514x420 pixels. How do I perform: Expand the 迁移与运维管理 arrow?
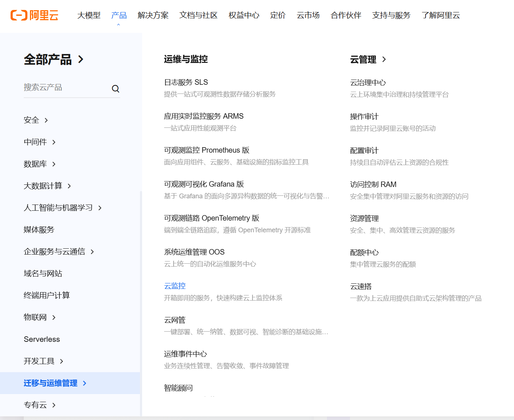point(84,383)
